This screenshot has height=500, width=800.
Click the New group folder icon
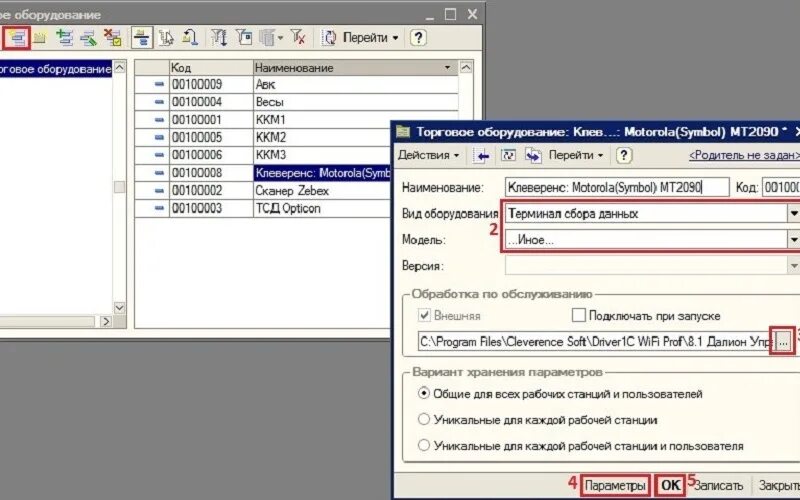(40, 38)
